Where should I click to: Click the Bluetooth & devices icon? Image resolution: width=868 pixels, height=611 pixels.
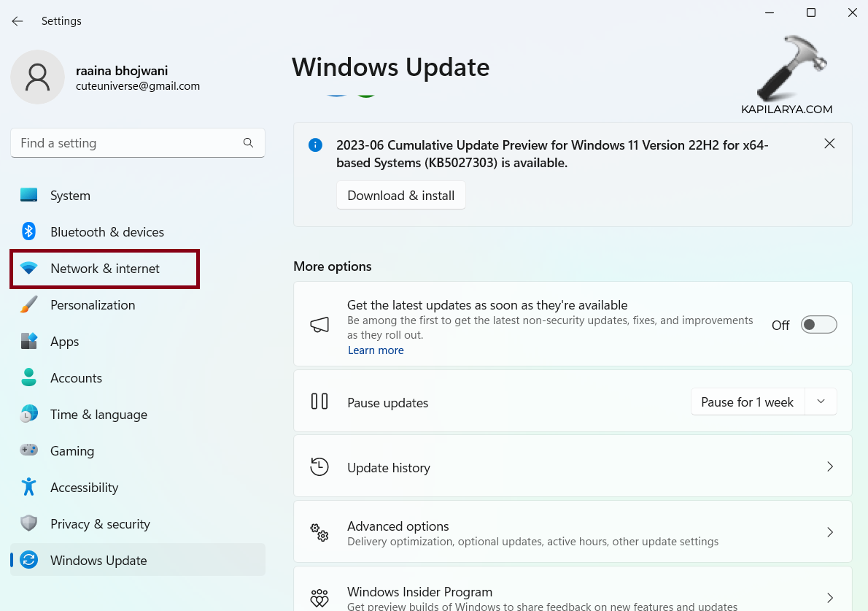pos(28,231)
